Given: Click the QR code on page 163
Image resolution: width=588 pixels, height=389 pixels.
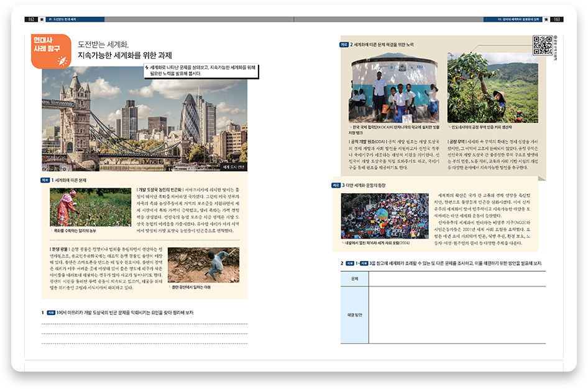Looking at the screenshot, I should click(x=543, y=45).
